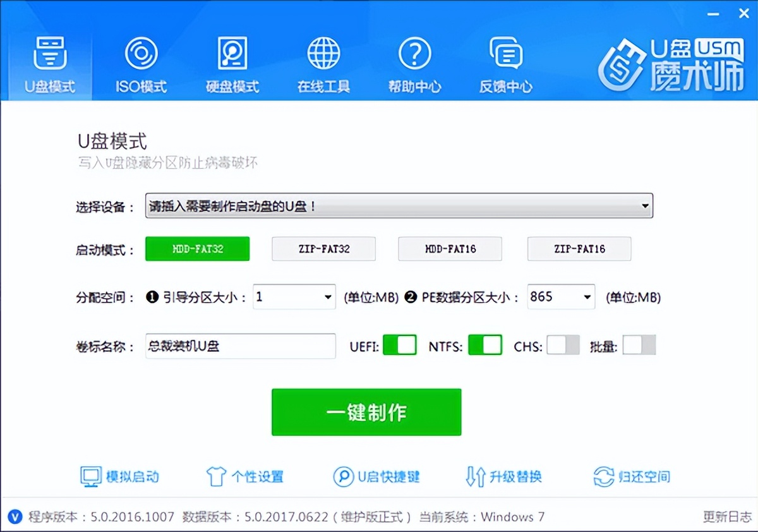Expand the 引导分区大小 size dropdown
The width and height of the screenshot is (758, 532).
[x=327, y=296]
